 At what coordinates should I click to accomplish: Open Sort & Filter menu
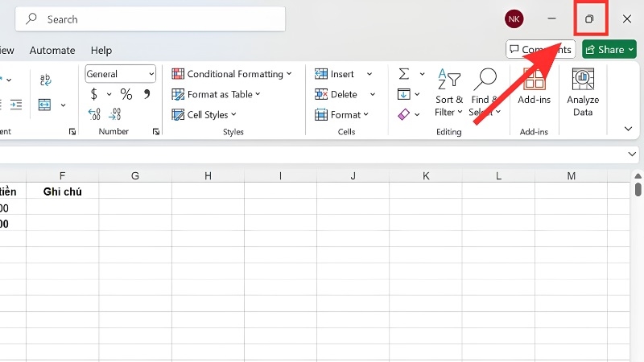449,93
